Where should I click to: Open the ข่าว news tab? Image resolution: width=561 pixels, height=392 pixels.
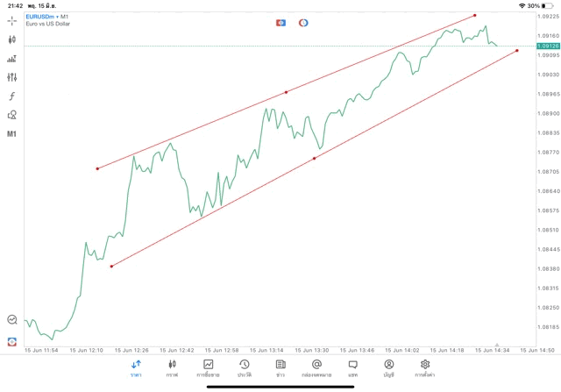[x=280, y=368]
